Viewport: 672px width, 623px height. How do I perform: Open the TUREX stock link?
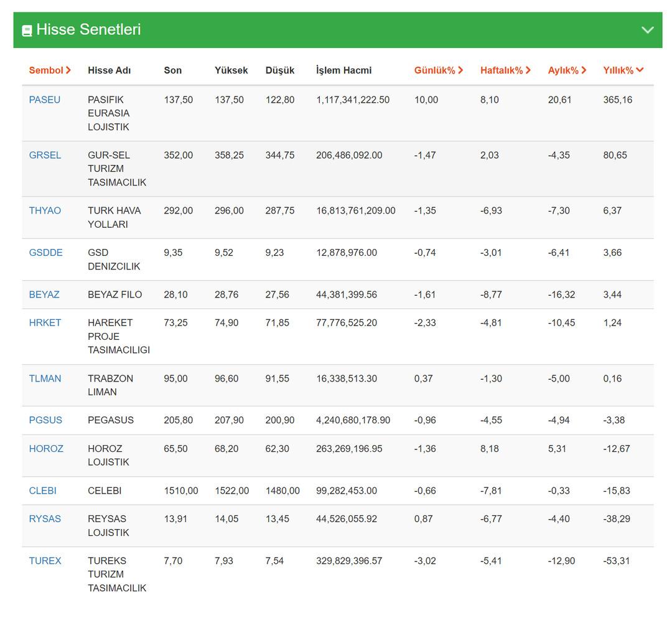pos(45,561)
